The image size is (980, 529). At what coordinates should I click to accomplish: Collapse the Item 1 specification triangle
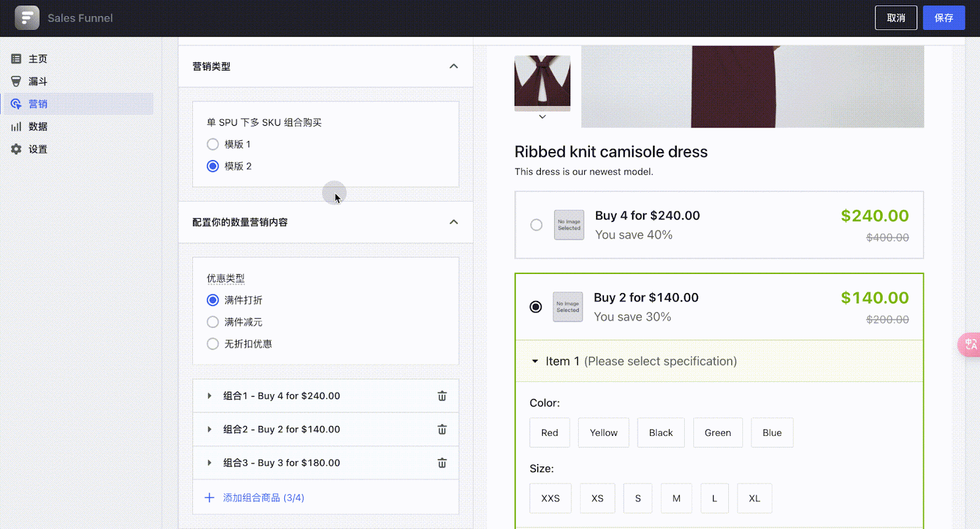tap(535, 362)
